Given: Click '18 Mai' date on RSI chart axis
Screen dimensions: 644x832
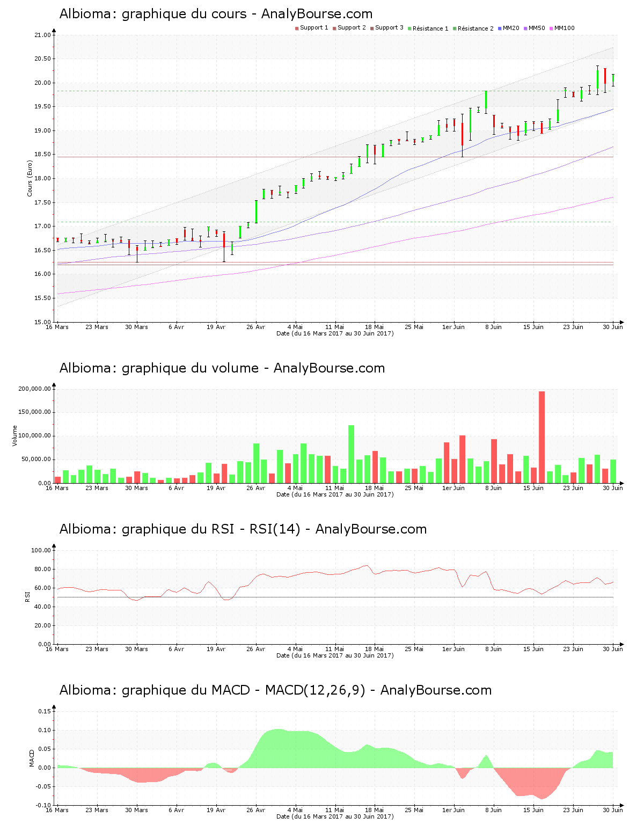Looking at the screenshot, I should pyautogui.click(x=375, y=649).
